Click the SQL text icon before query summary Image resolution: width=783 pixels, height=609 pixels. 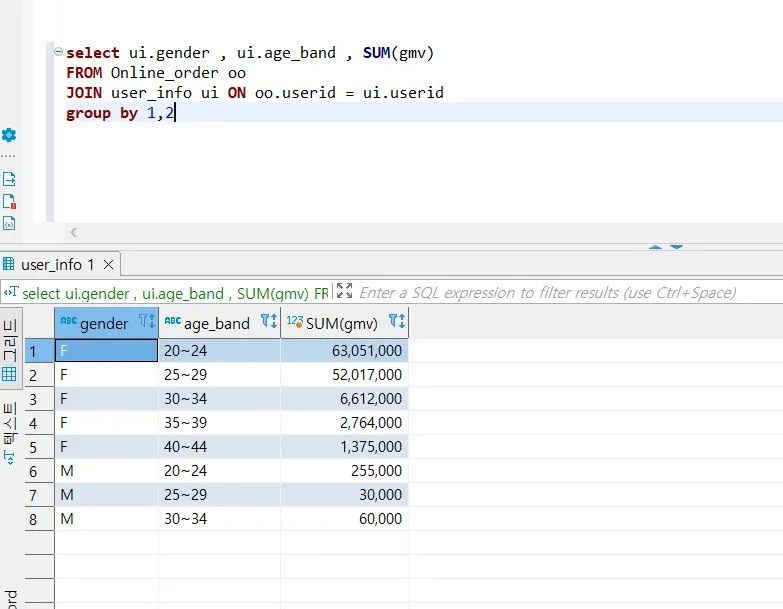[11, 292]
